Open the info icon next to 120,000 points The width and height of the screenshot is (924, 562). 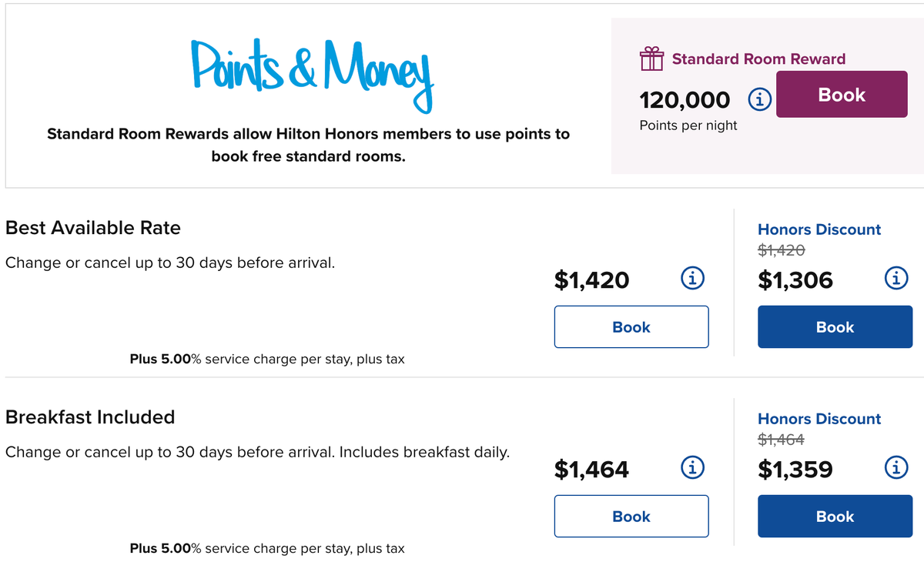759,99
